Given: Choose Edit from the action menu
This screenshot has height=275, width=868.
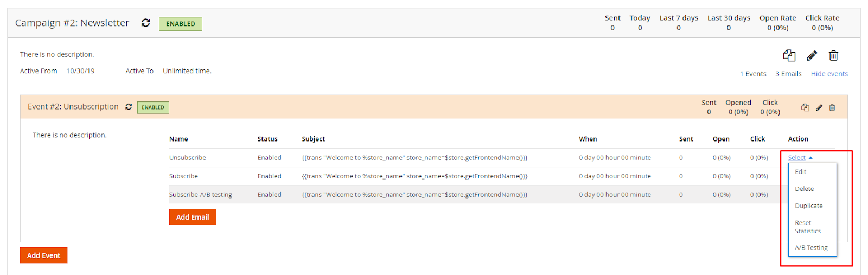Looking at the screenshot, I should [x=801, y=172].
